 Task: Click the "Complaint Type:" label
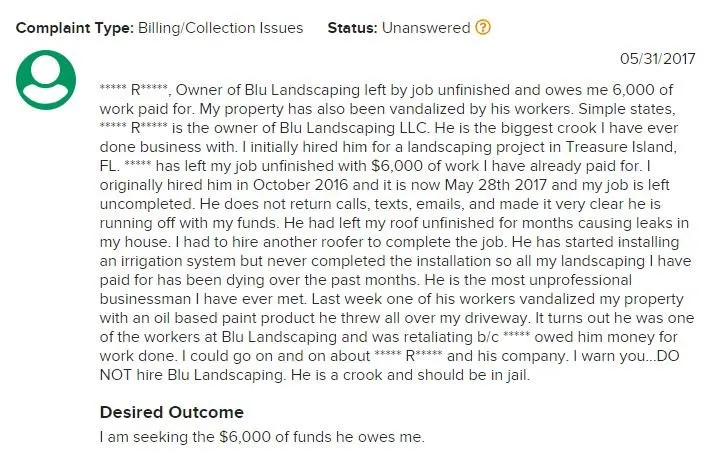72,28
